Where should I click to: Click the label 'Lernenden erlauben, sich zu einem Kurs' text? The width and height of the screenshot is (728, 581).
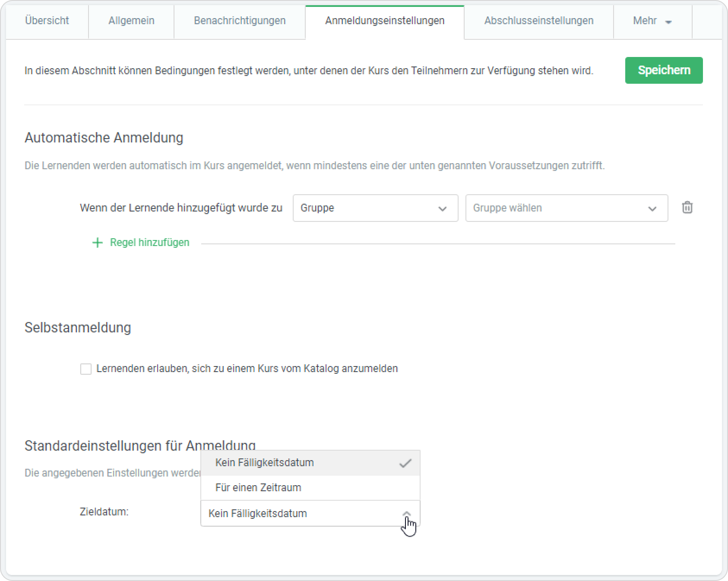point(247,369)
